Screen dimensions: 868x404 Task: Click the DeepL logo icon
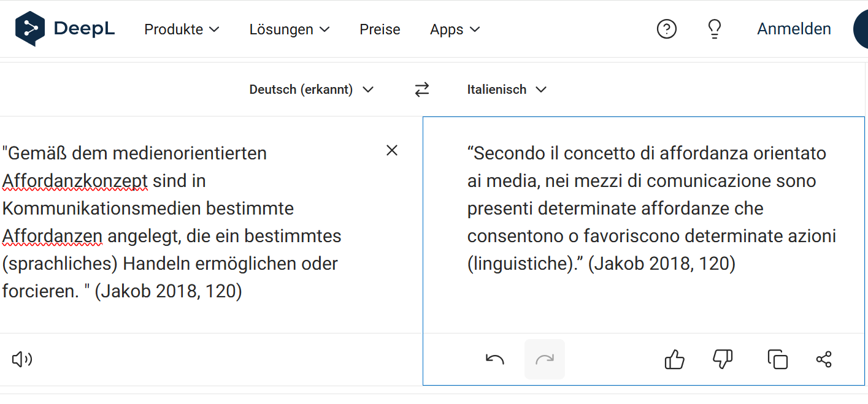[30, 29]
